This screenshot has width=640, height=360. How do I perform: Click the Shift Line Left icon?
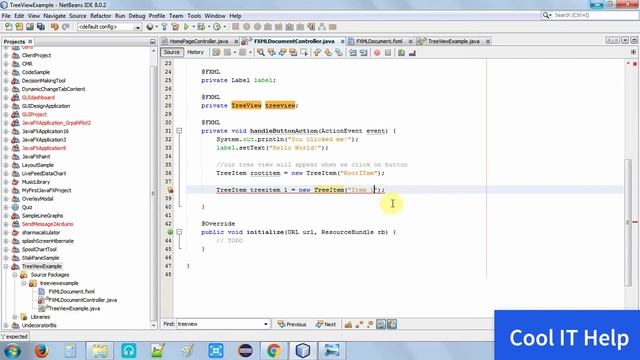pos(353,52)
